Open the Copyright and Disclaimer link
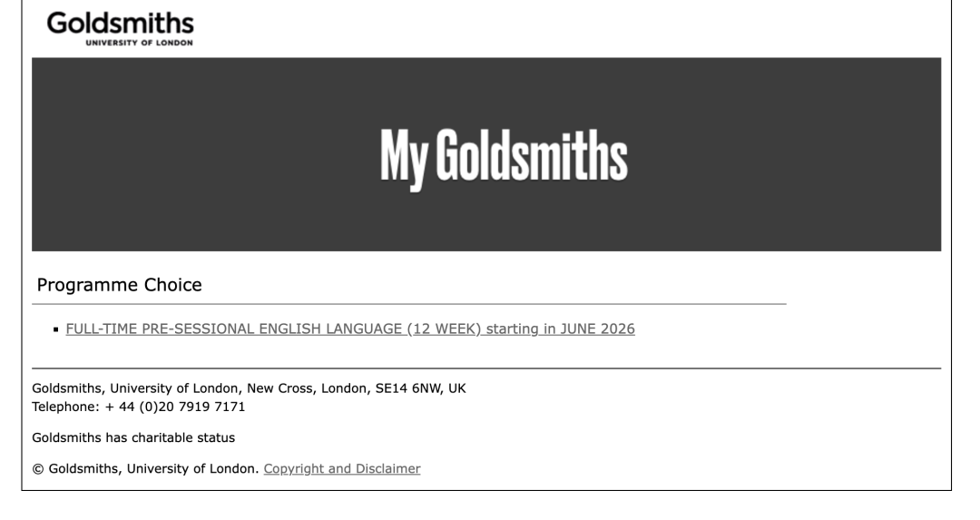The image size is (980, 520). (342, 469)
